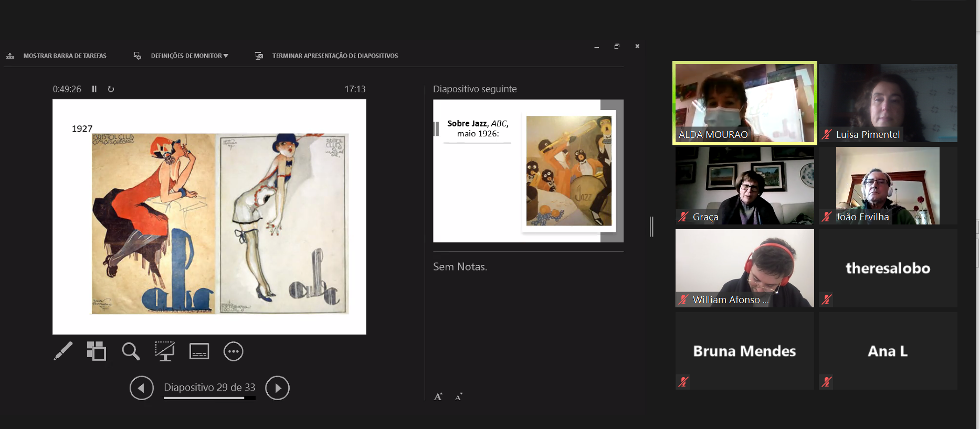The width and height of the screenshot is (980, 429).
Task: Click the muted mic icon on Bruna Mendes tile
Action: 683,382
